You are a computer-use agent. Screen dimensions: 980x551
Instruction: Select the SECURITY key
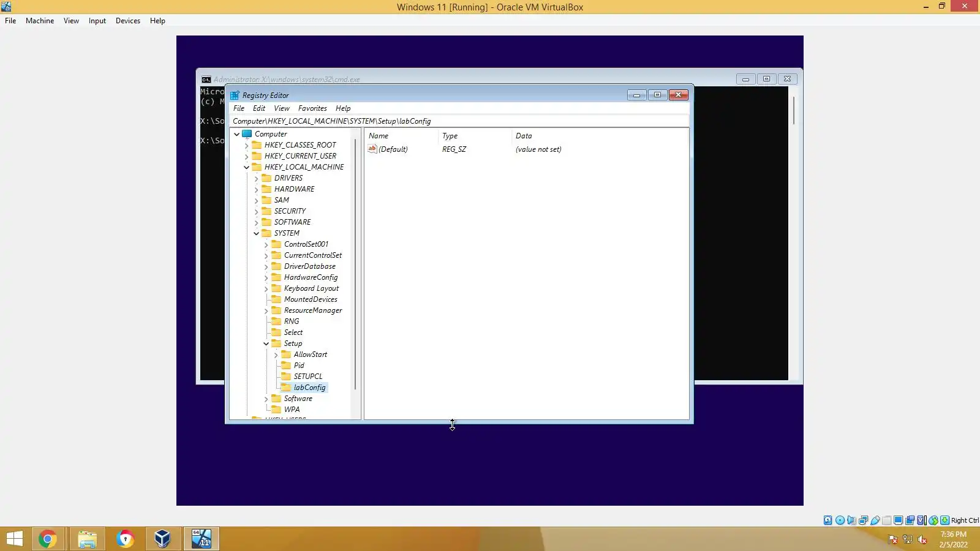[290, 211]
